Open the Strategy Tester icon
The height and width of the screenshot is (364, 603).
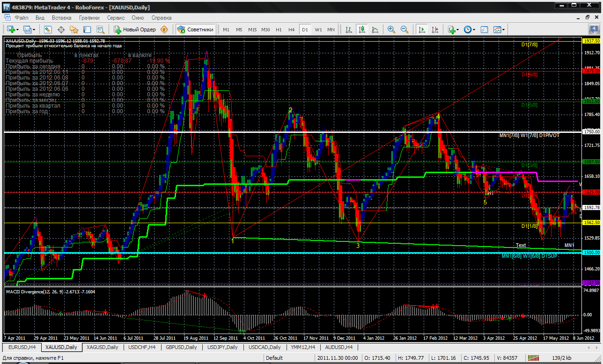pyautogui.click(x=100, y=29)
